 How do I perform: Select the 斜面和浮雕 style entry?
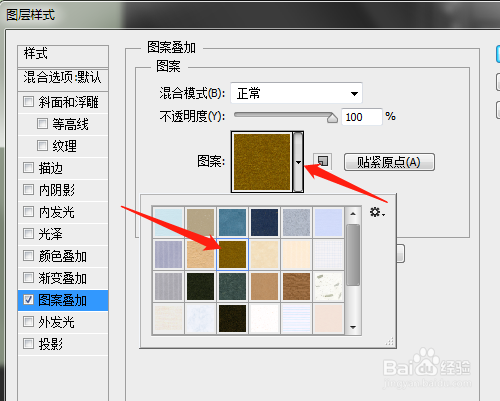(68, 102)
